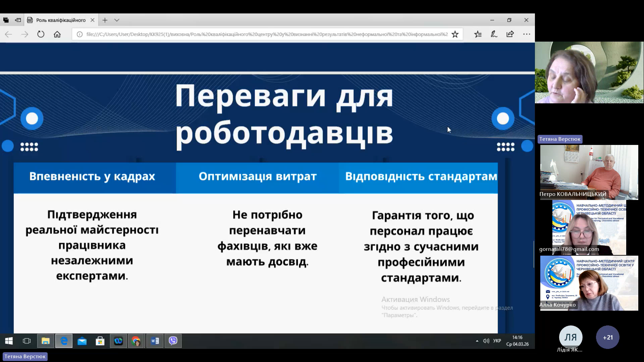Open the Favorites list icon
The width and height of the screenshot is (644, 362).
[x=478, y=34]
